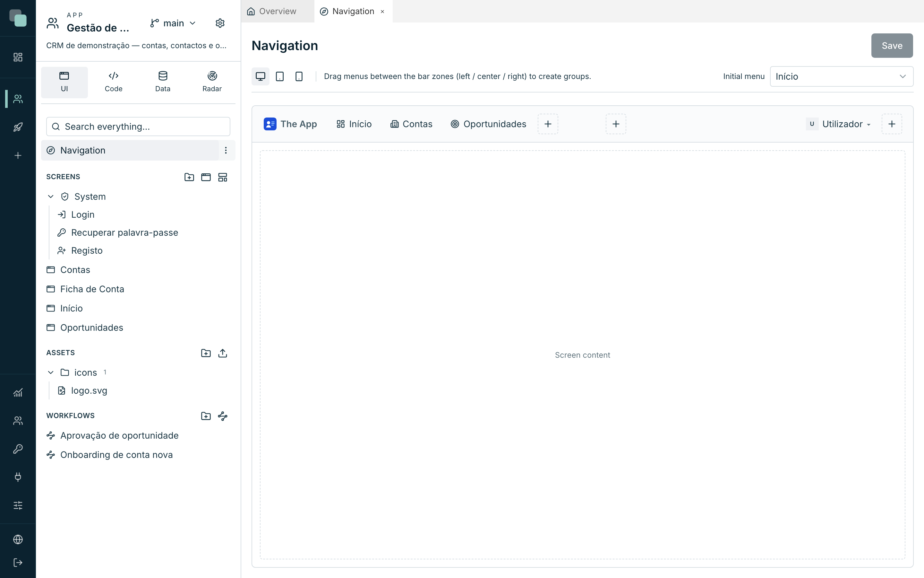Open the main branch dropdown
The height and width of the screenshot is (578, 924).
click(x=173, y=23)
